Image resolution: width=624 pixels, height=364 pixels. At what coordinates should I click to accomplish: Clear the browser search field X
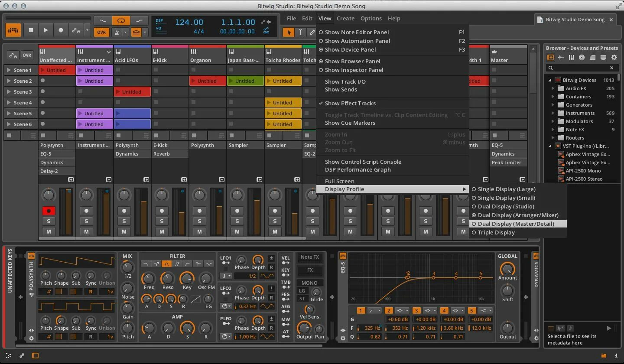click(611, 68)
